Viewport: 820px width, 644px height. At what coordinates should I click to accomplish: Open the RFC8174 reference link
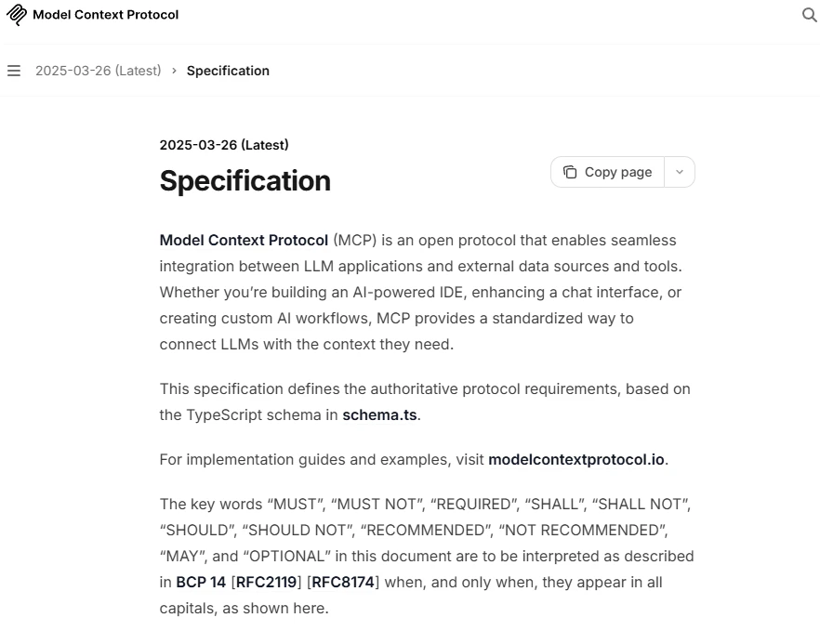click(x=343, y=583)
